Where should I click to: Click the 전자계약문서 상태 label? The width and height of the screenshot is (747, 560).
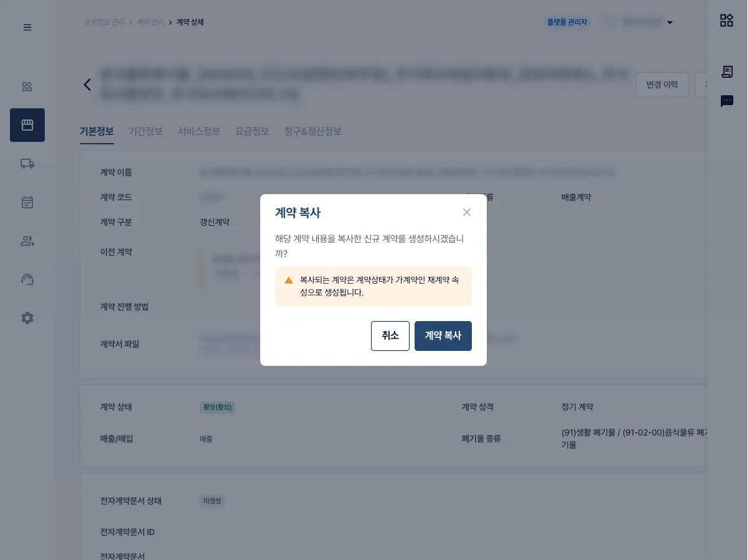point(131,501)
